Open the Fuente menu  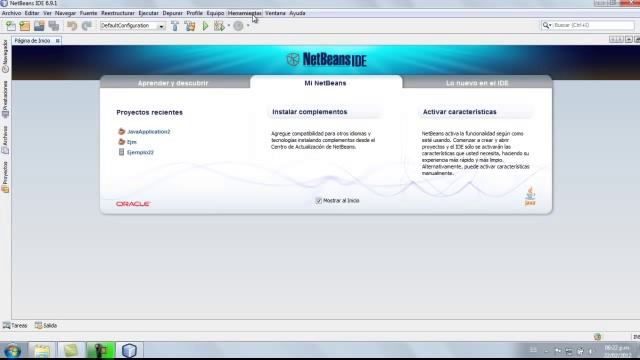pyautogui.click(x=89, y=13)
